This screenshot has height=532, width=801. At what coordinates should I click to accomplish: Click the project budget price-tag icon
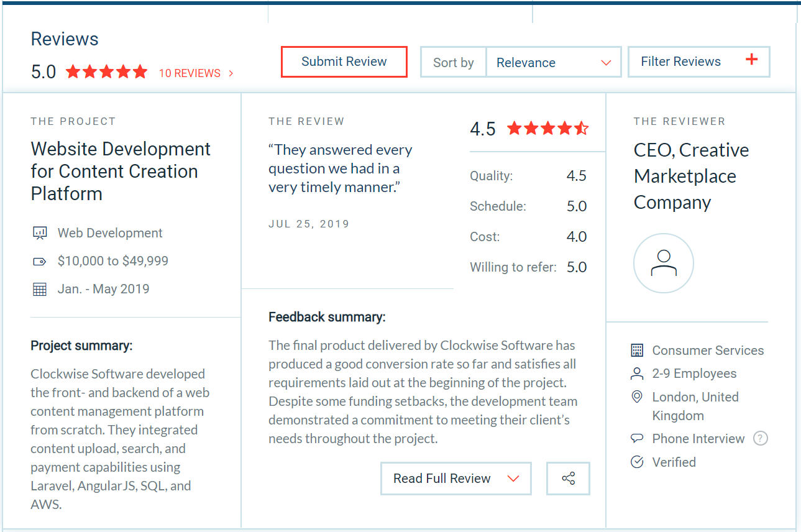tap(39, 261)
